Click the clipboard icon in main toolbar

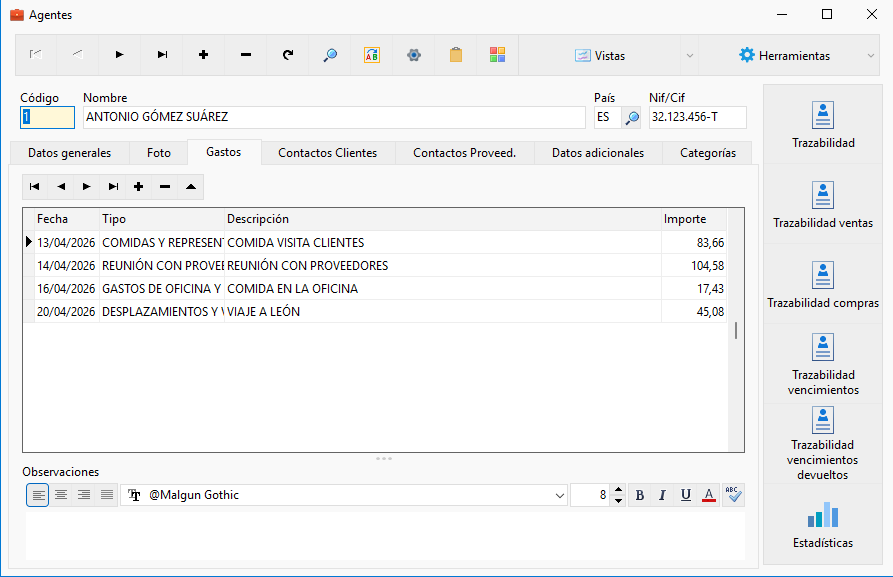(456, 55)
